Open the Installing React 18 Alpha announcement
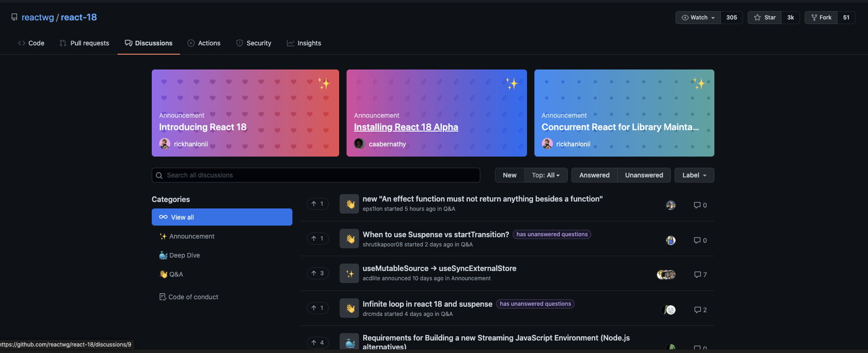 [406, 127]
